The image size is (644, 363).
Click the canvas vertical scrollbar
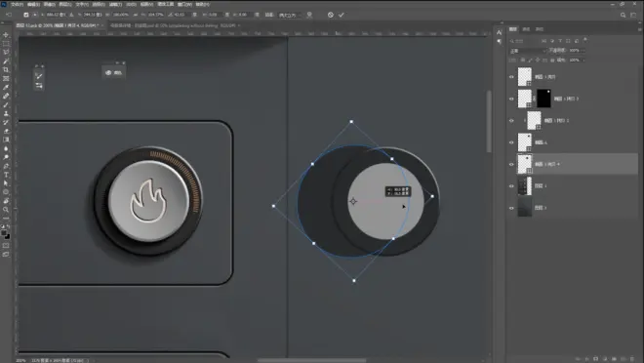click(x=489, y=122)
